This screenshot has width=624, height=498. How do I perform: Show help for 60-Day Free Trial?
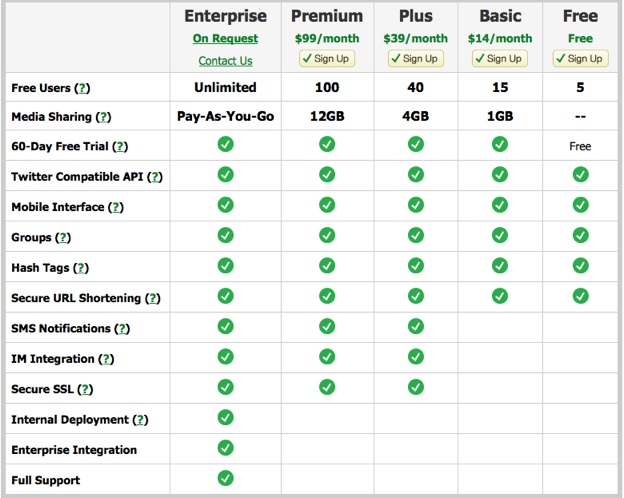click(120, 147)
